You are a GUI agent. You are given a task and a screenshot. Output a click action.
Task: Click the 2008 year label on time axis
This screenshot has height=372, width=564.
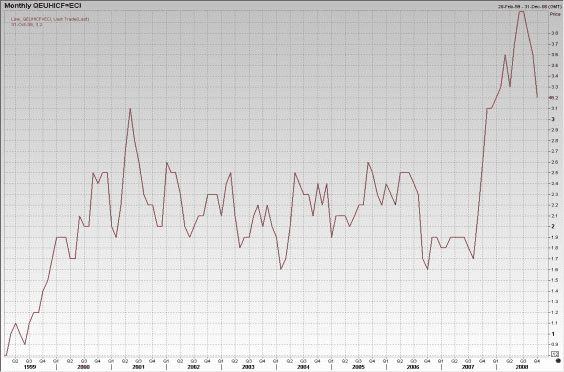522,367
